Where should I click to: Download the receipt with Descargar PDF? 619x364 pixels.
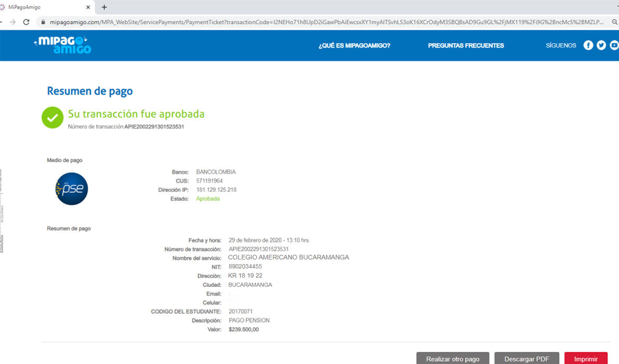[x=526, y=358]
